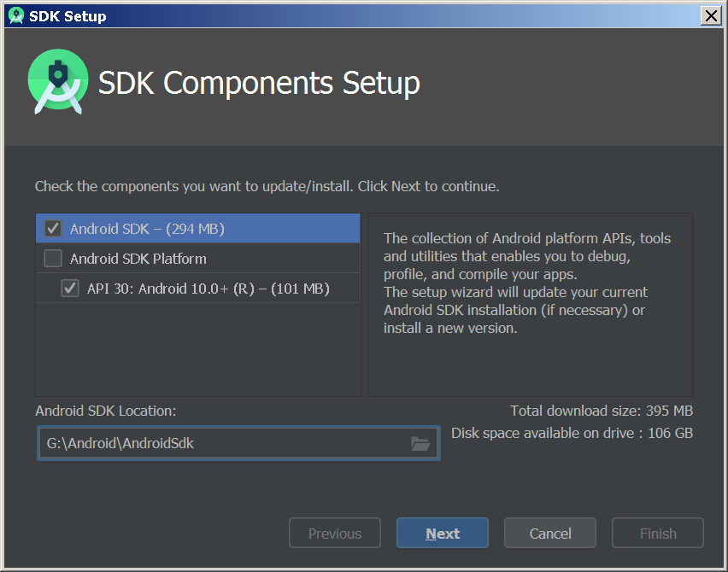Uncheck the Android SDK (294 MB) checkbox

[x=53, y=228]
